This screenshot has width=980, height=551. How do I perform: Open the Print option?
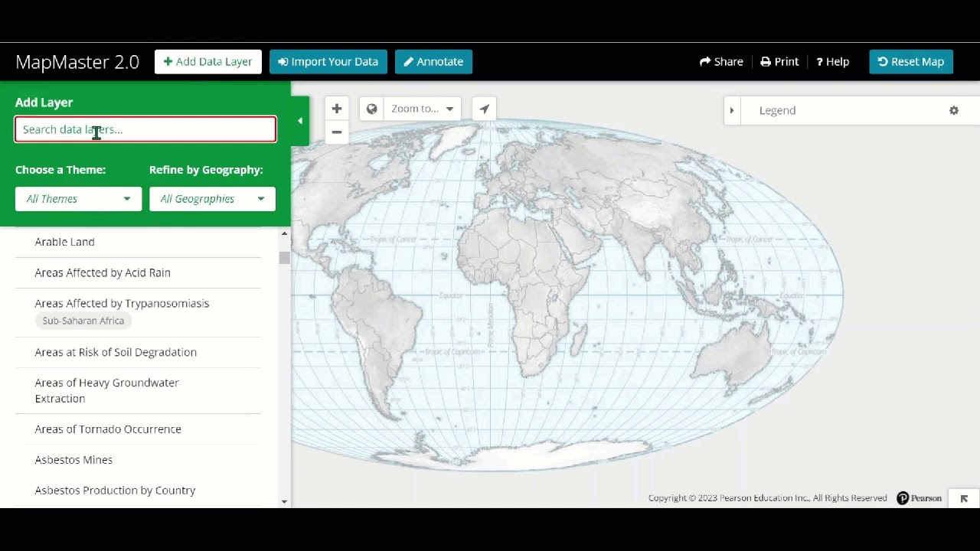point(779,62)
